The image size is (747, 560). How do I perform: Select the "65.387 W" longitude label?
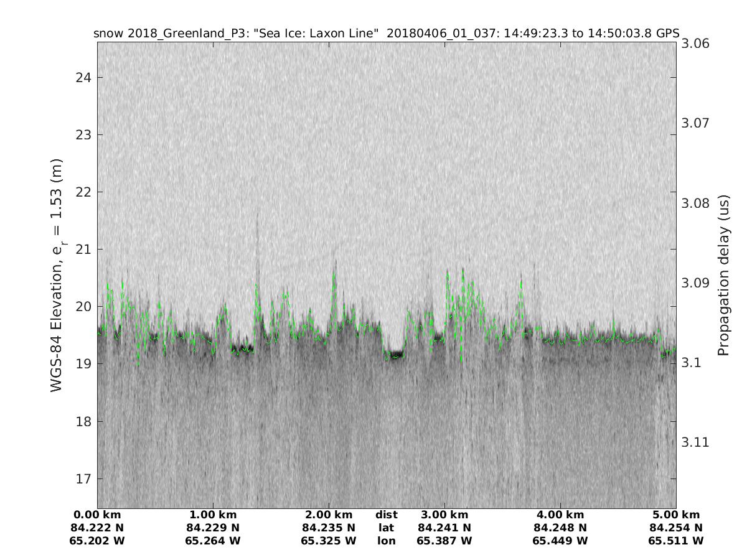444,541
